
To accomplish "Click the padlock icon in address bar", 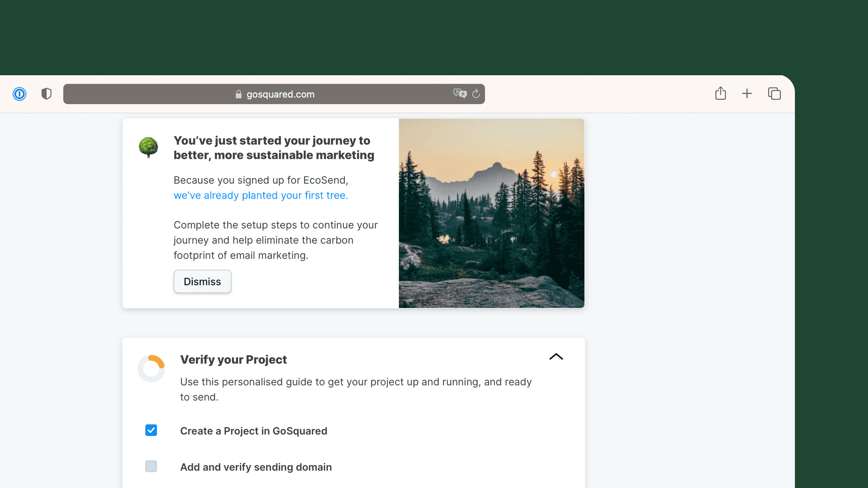I will (x=239, y=94).
